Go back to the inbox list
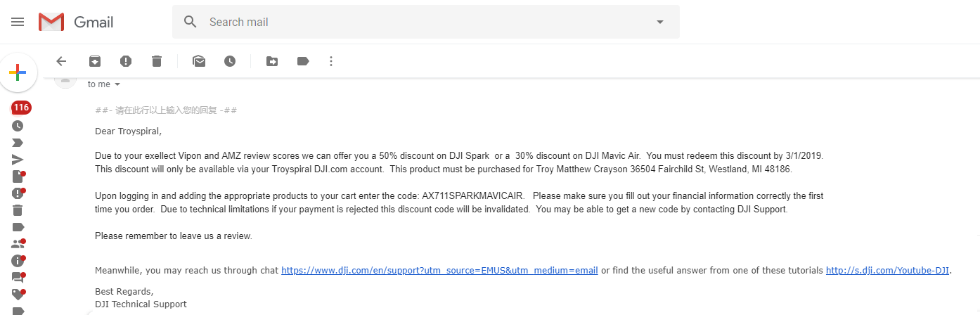Viewport: 980px width, 315px height. [61, 61]
